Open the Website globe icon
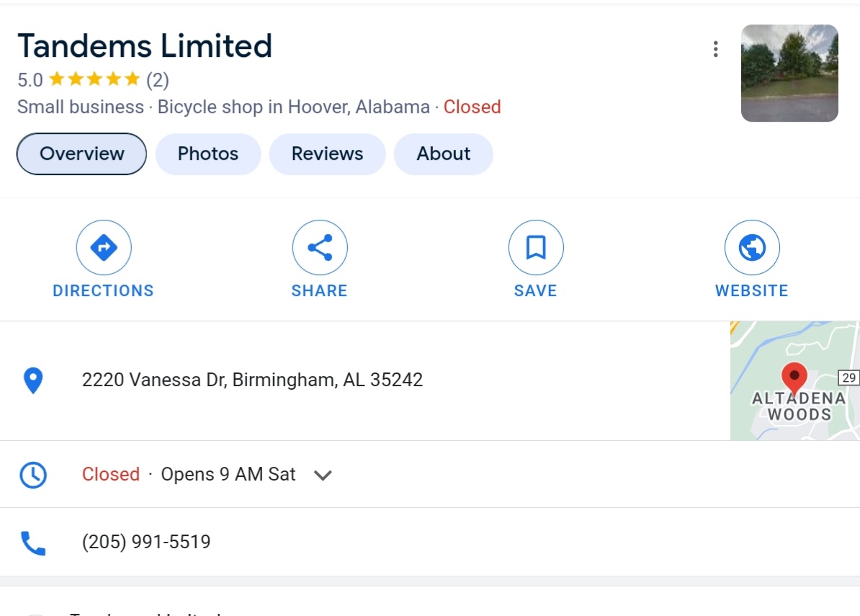860x616 pixels. 752,247
